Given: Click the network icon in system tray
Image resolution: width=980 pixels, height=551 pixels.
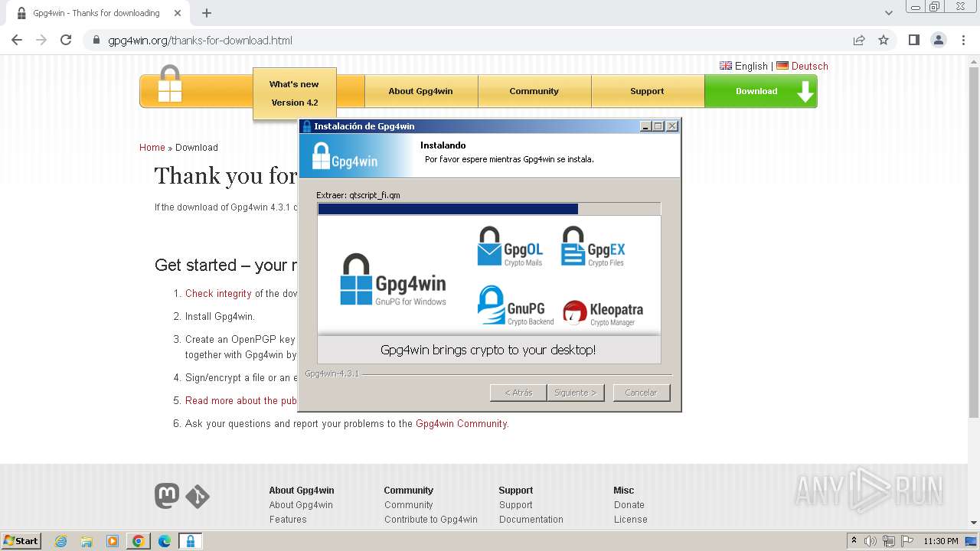Looking at the screenshot, I should pyautogui.click(x=888, y=541).
